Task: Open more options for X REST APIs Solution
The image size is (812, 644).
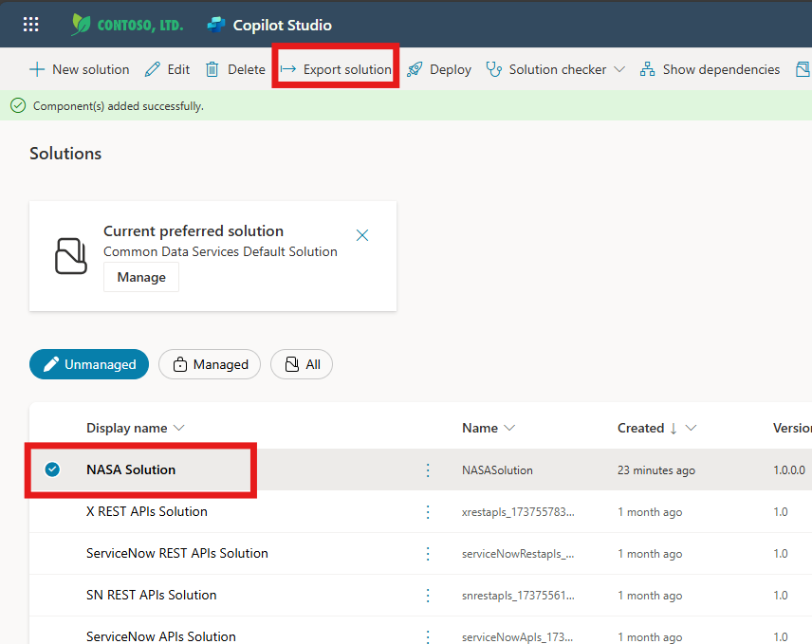Action: tap(428, 512)
